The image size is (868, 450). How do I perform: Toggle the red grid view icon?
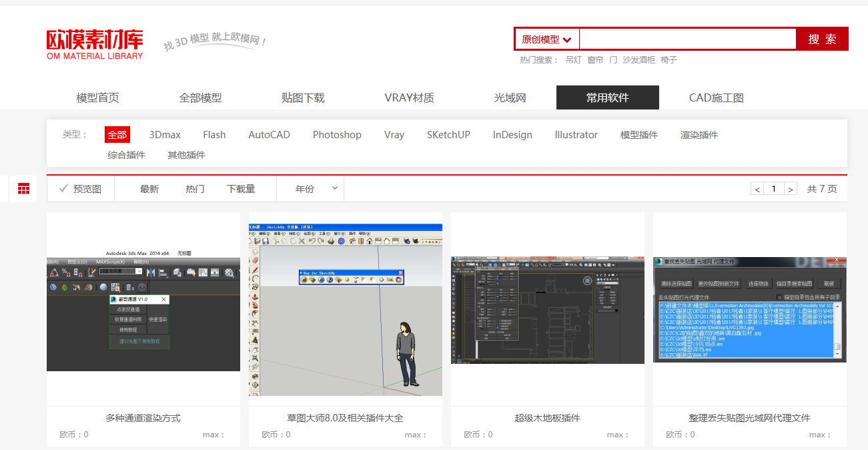pos(23,189)
